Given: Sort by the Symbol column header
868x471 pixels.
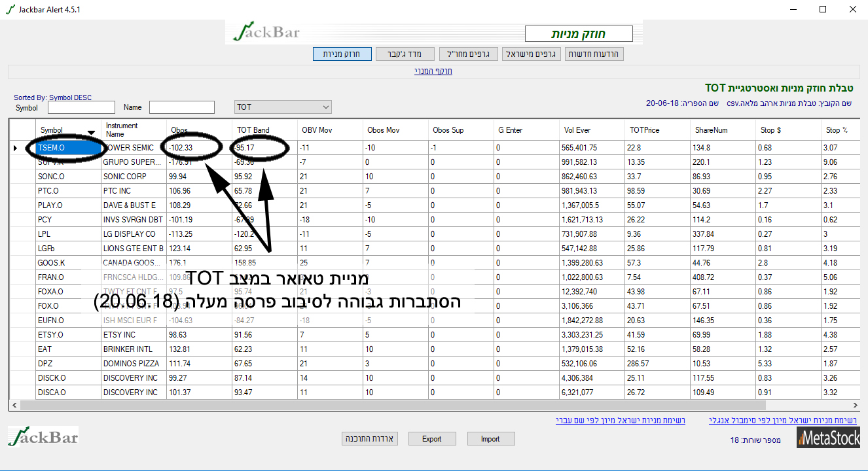Looking at the screenshot, I should (x=68, y=130).
